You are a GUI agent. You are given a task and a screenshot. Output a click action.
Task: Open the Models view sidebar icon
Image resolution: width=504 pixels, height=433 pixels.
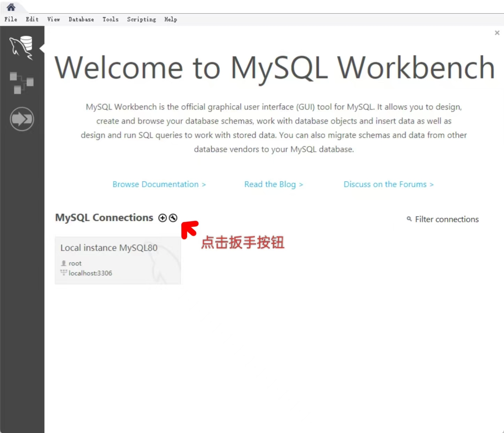click(x=22, y=83)
